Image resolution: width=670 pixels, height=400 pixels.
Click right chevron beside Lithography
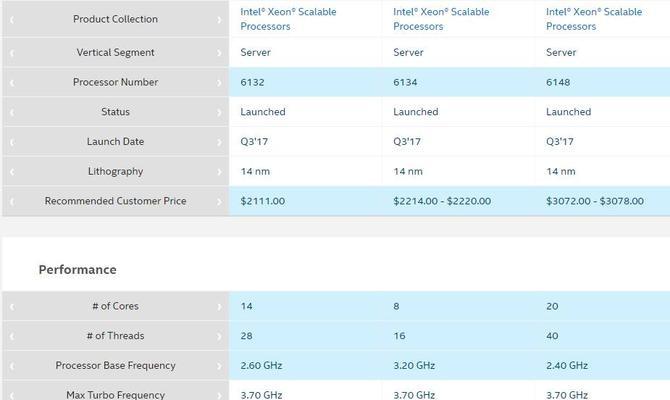pos(219,171)
